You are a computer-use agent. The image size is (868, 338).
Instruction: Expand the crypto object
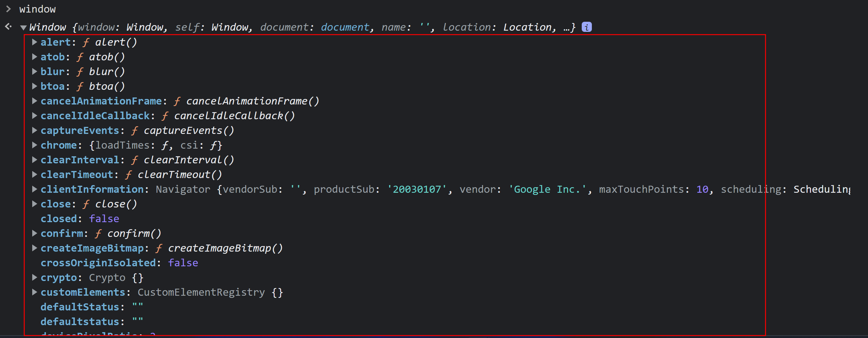point(34,277)
